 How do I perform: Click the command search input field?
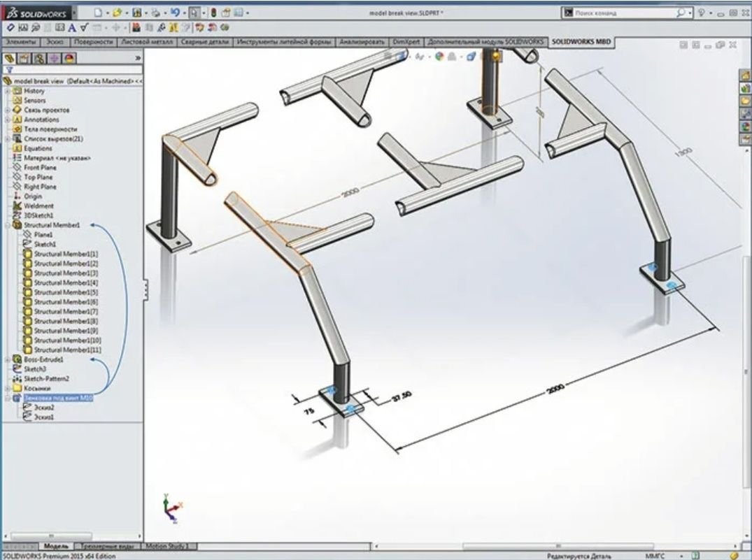(x=623, y=13)
